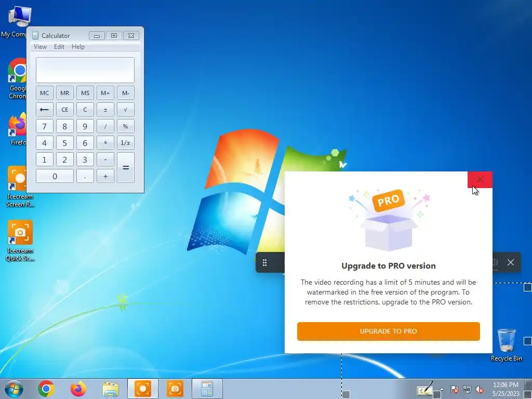This screenshot has height=399, width=532.
Task: Click the Google Chrome desktop shortcut
Action: tap(17, 79)
